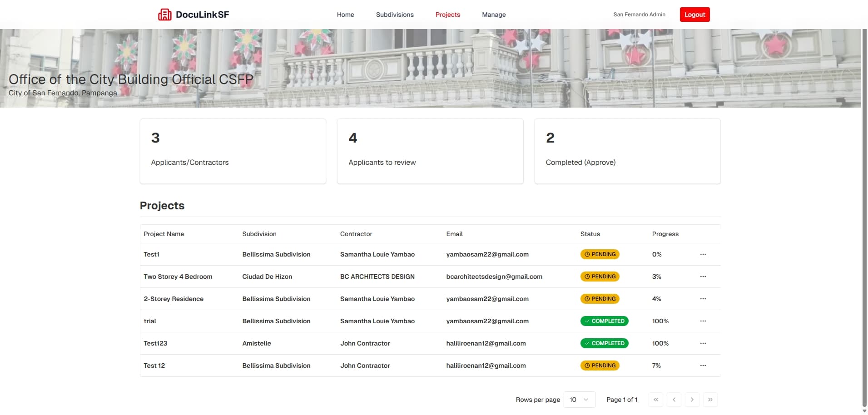
Task: Advance to the next page arrow
Action: 692,400
